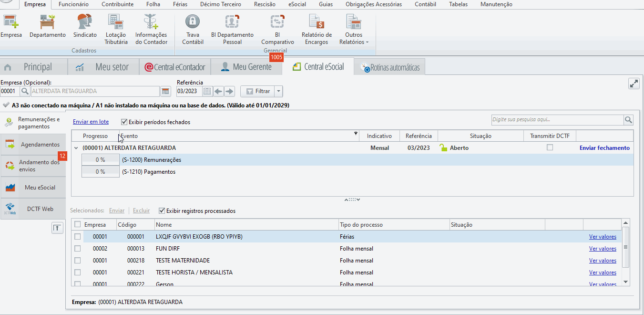Click the Digite sua pesquisa aqui search field
The image size is (644, 315).
coord(557,120)
